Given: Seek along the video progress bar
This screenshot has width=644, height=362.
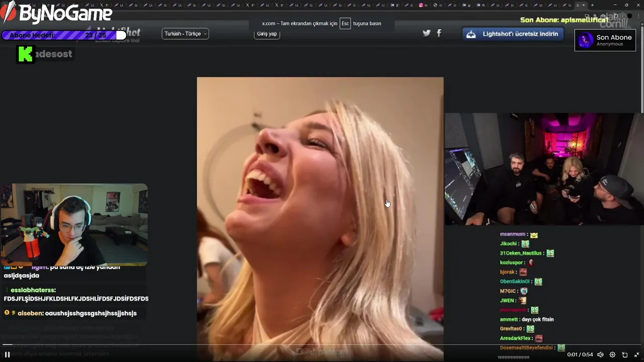Looking at the screenshot, I should [322, 345].
